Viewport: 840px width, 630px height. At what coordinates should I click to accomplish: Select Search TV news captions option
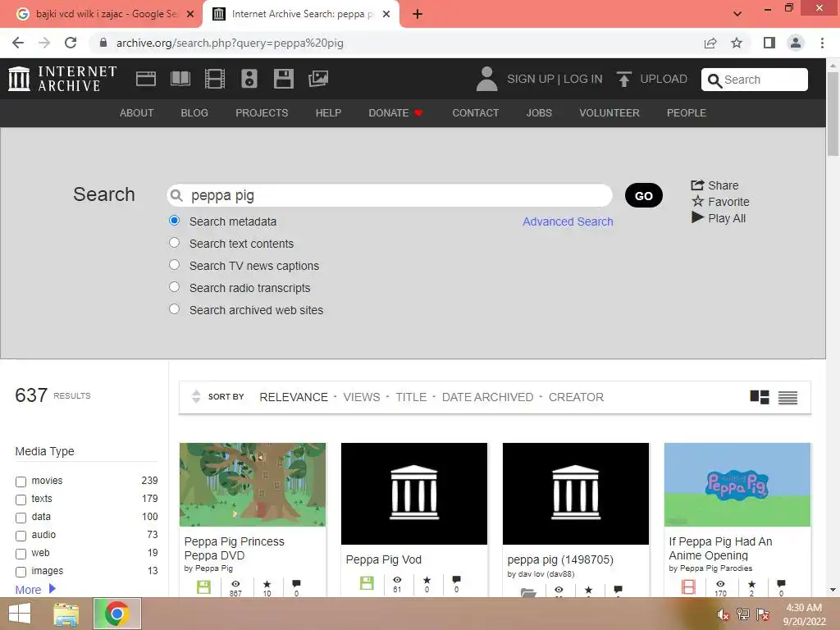pyautogui.click(x=174, y=265)
